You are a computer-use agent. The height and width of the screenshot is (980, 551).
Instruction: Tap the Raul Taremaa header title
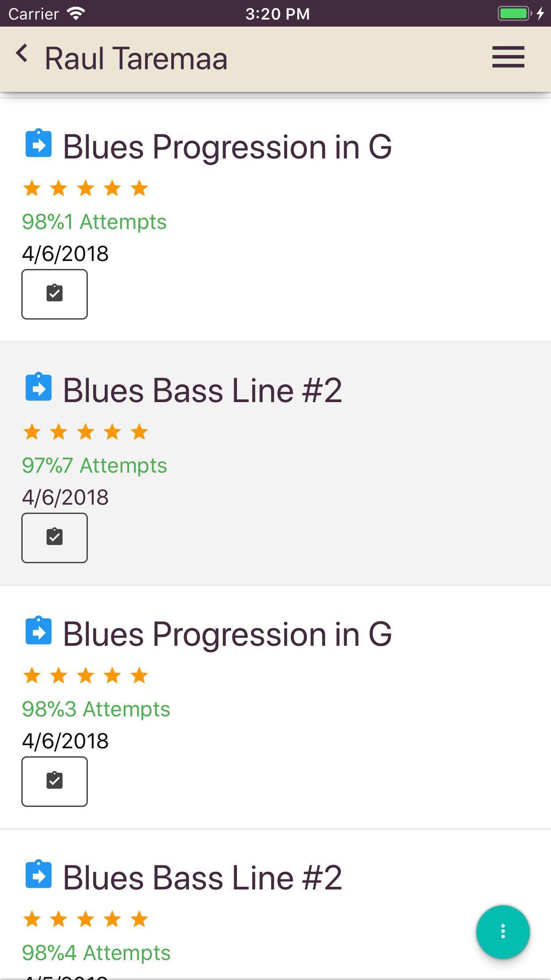click(x=136, y=58)
